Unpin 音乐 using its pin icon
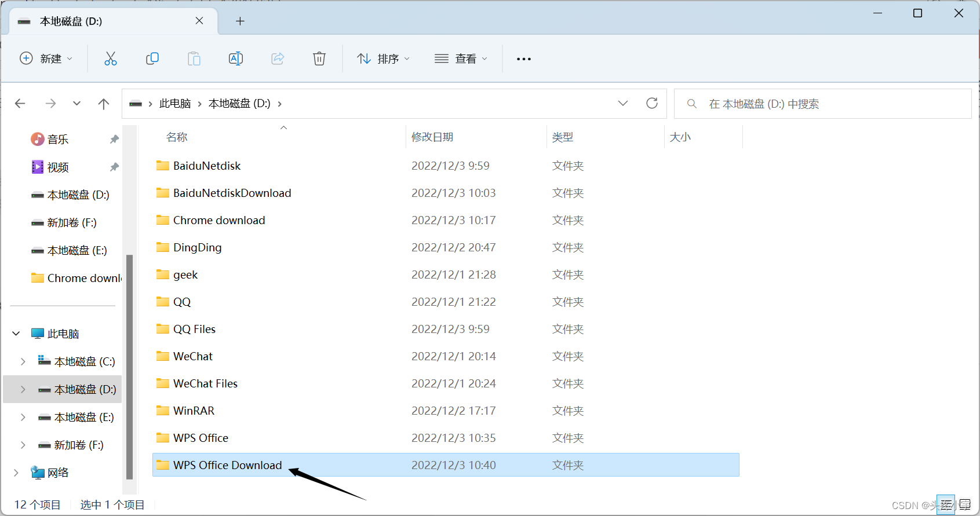This screenshot has height=516, width=980. click(114, 139)
